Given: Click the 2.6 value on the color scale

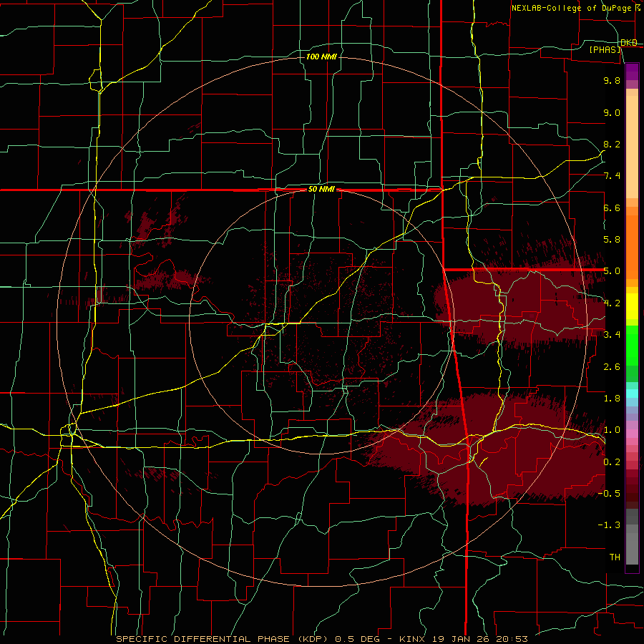Looking at the screenshot, I should coord(612,366).
